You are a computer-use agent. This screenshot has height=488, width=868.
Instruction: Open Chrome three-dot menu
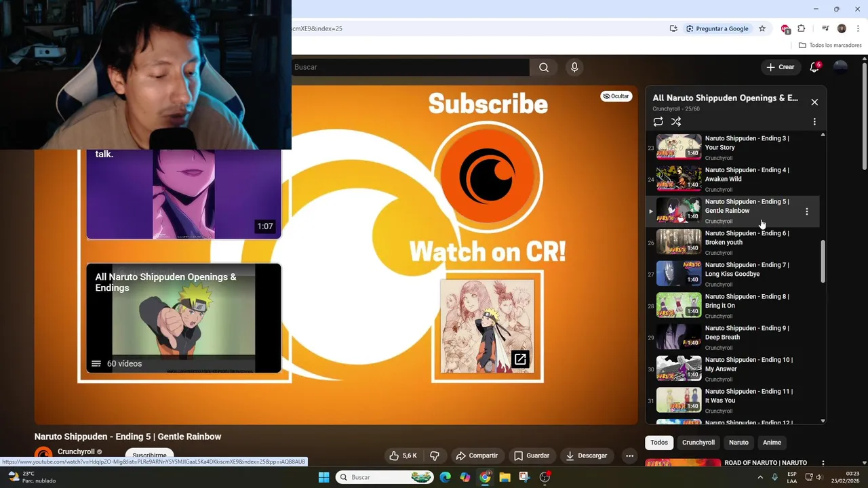click(x=858, y=28)
